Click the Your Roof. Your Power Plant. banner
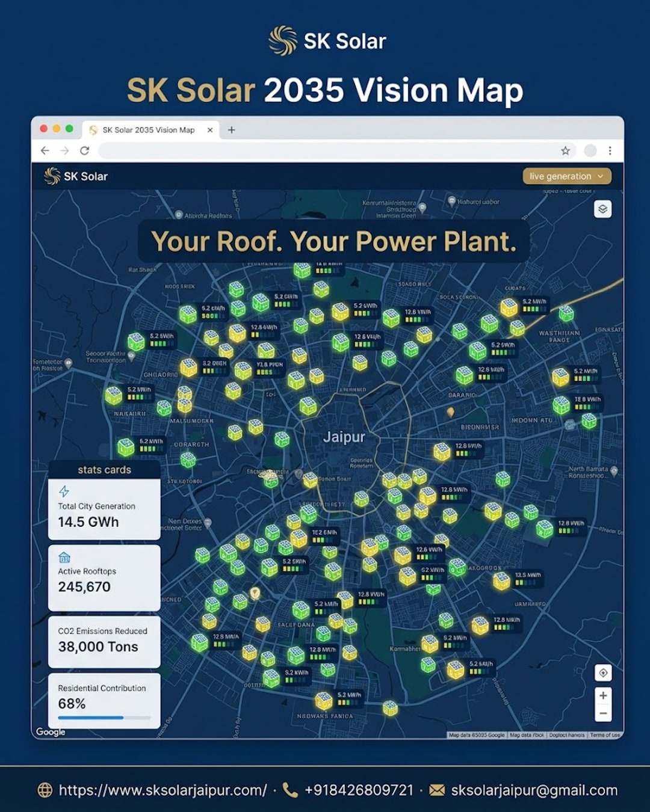650x812 pixels. 334,241
